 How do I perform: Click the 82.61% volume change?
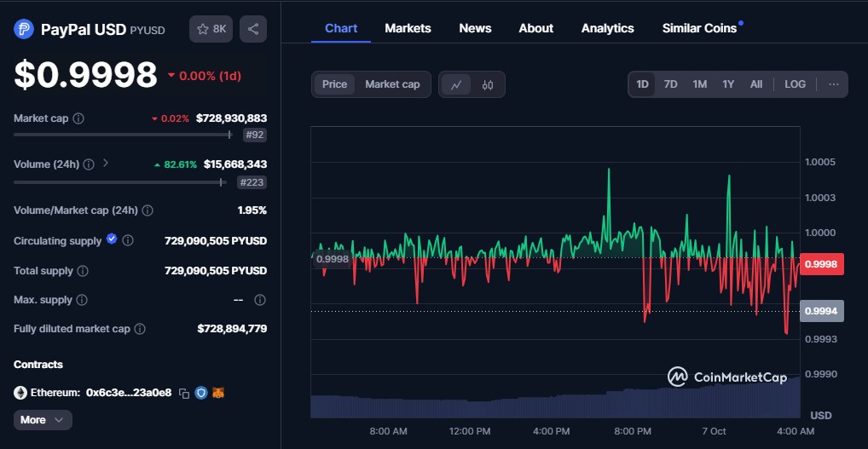pos(176,164)
